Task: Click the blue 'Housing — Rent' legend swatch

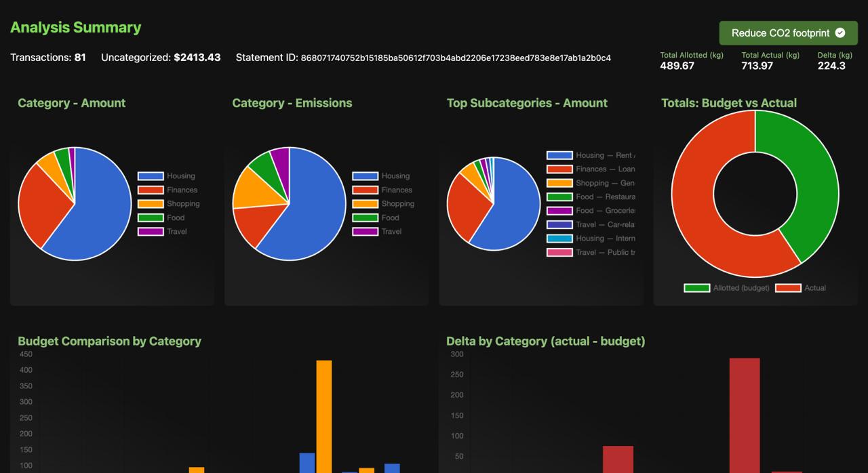Action: click(559, 155)
